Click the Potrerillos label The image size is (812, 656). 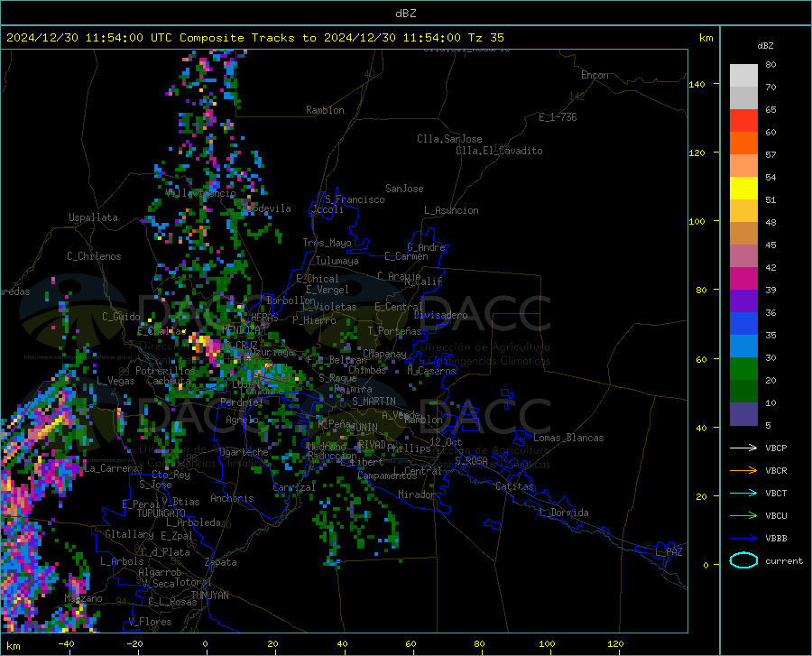tap(165, 371)
